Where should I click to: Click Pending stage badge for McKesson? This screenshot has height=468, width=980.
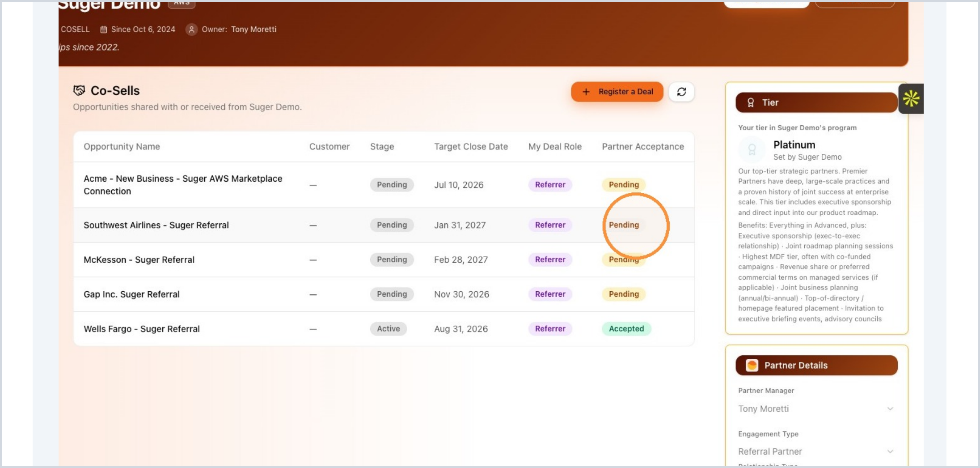[392, 260]
